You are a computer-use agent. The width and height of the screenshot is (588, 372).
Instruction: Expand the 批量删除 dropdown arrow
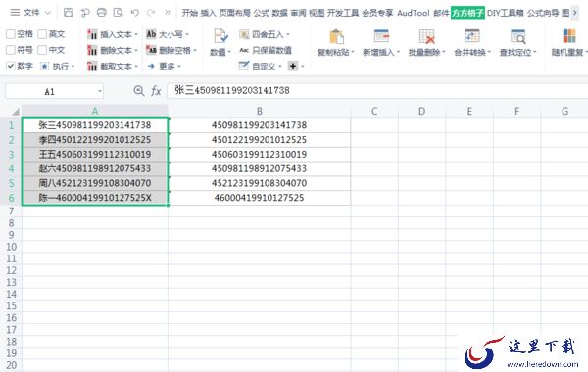(444, 52)
